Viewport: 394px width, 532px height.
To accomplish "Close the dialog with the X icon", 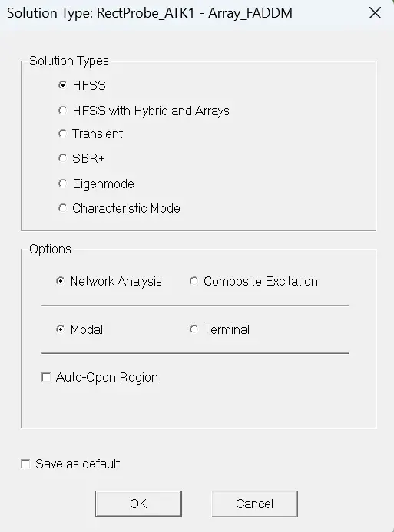I will pos(375,13).
